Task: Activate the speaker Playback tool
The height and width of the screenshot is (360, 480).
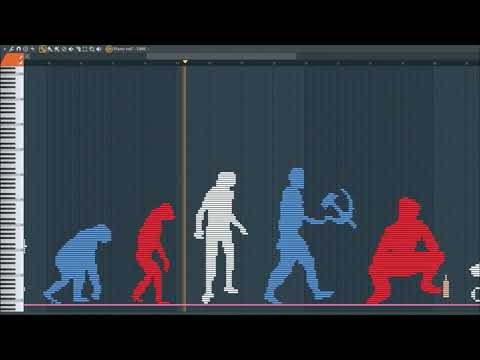Action: point(99,49)
